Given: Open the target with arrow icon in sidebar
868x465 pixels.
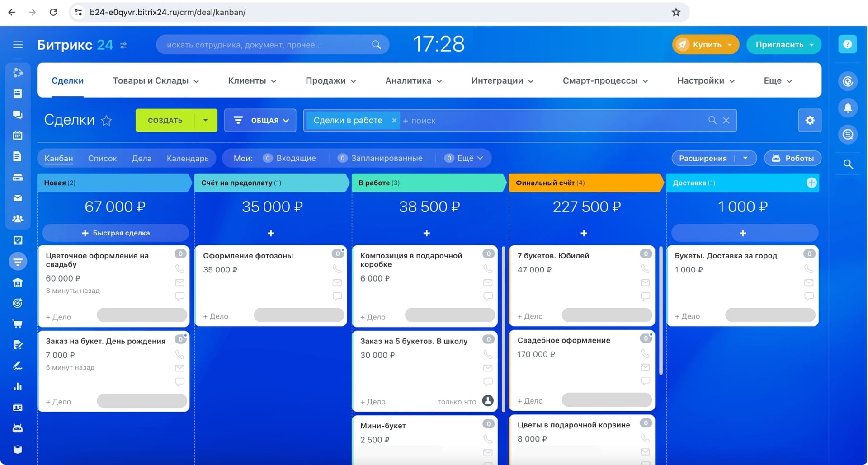Looking at the screenshot, I should coord(18,303).
